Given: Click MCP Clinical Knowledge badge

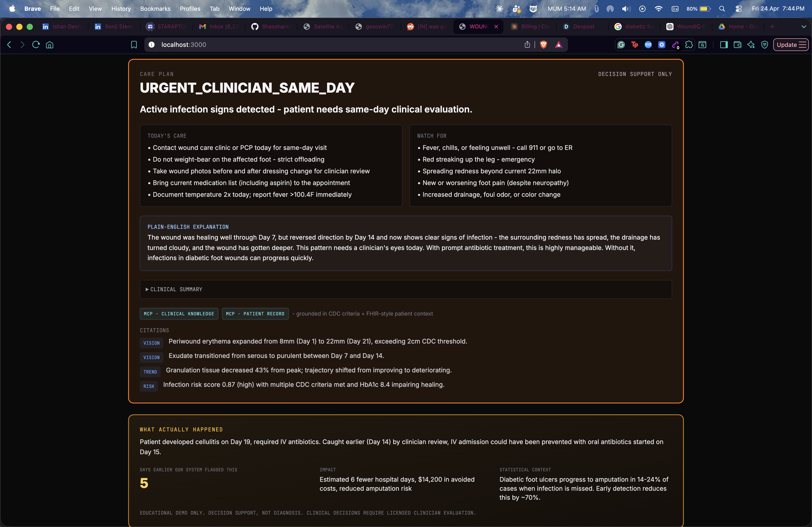Looking at the screenshot, I should tap(179, 314).
